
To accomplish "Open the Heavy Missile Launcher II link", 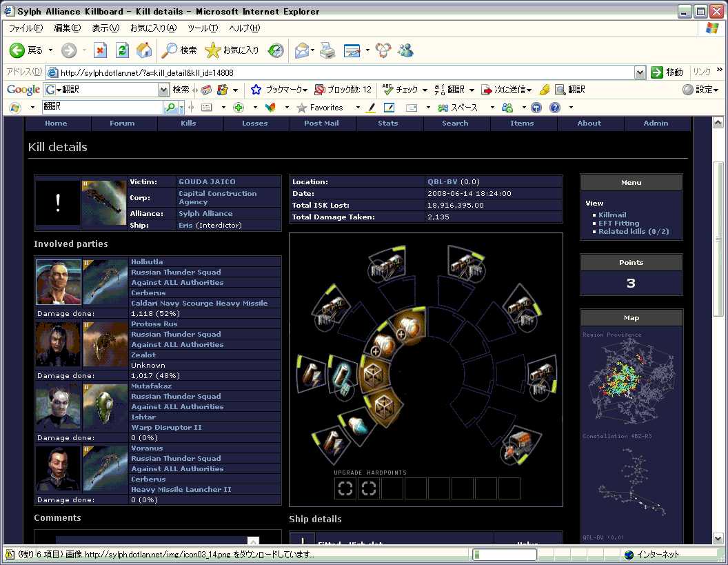I will [181, 489].
